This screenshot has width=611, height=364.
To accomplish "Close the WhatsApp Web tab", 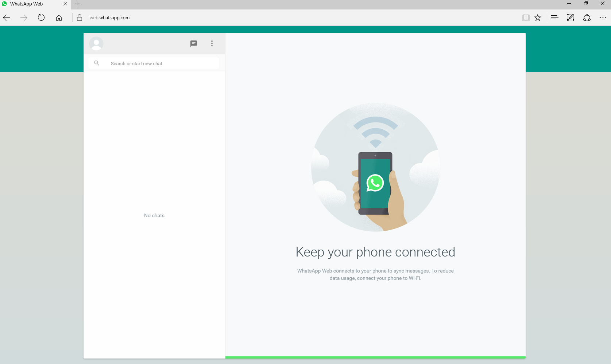I will point(65,4).
